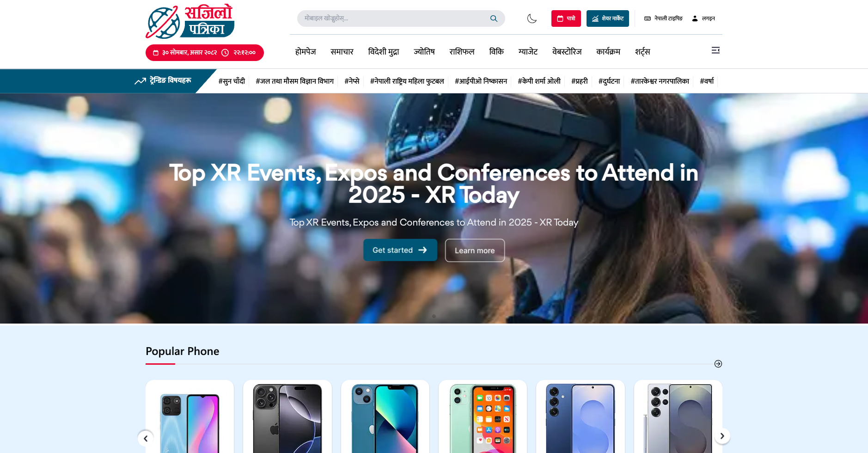Open the black iPhone Pro thumbnail
Image resolution: width=868 pixels, height=453 pixels.
click(287, 416)
